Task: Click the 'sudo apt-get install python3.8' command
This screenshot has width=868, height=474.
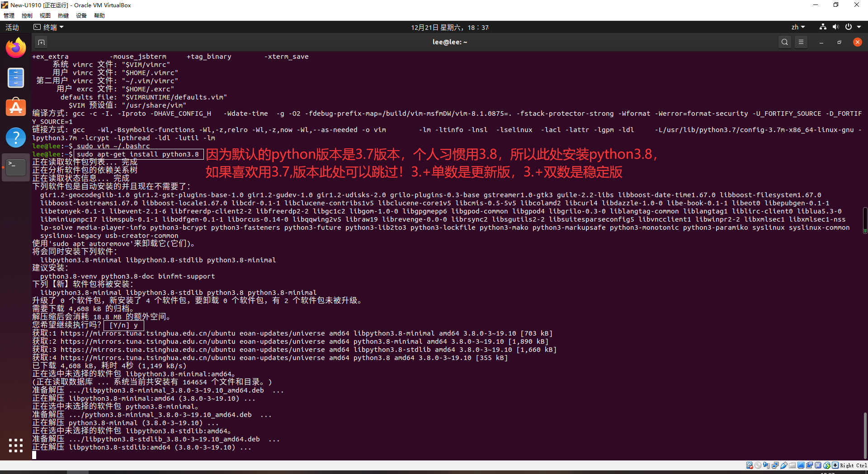Action: click(138, 154)
